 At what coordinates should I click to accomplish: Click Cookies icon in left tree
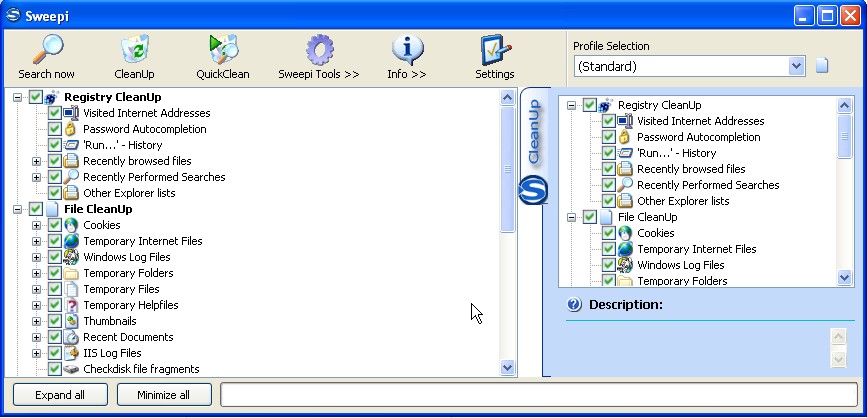point(71,226)
